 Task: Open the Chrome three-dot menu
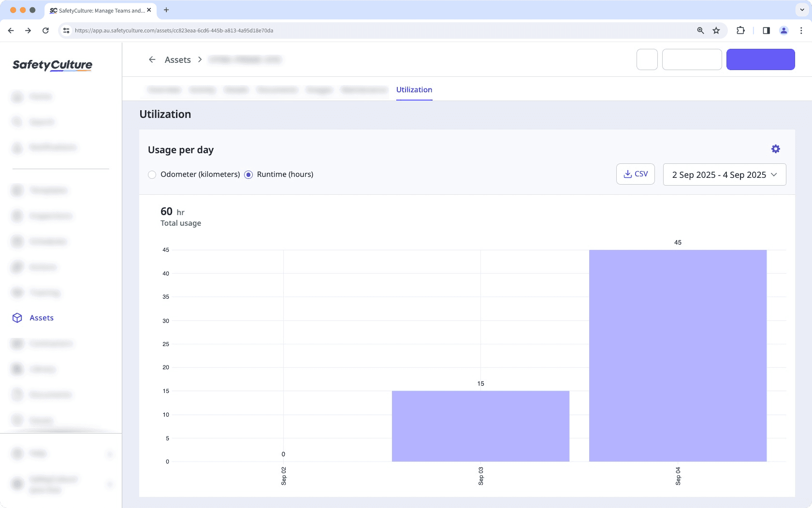pyautogui.click(x=801, y=30)
